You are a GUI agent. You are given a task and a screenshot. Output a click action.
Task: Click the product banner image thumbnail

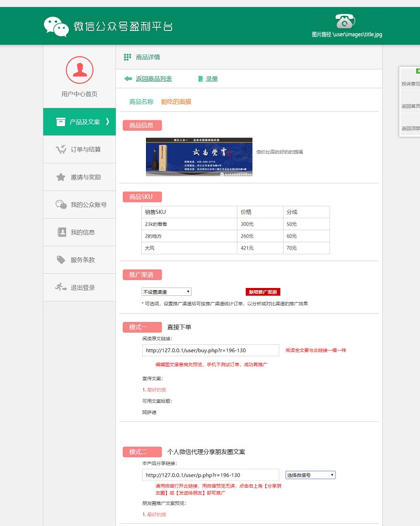(x=199, y=157)
